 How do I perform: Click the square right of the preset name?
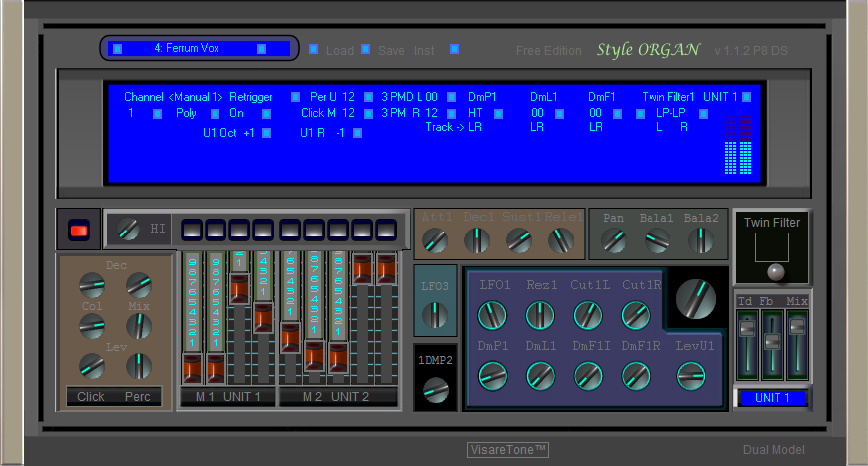(x=261, y=49)
